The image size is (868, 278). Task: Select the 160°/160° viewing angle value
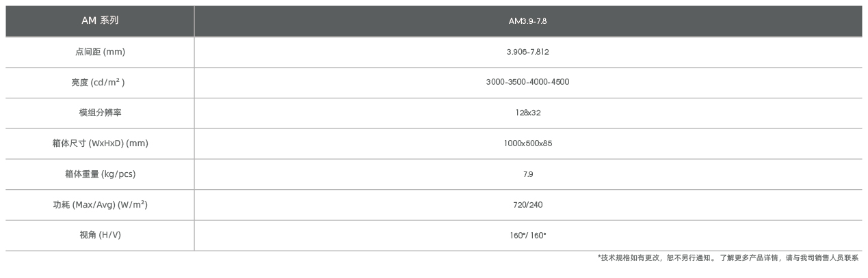coord(527,236)
